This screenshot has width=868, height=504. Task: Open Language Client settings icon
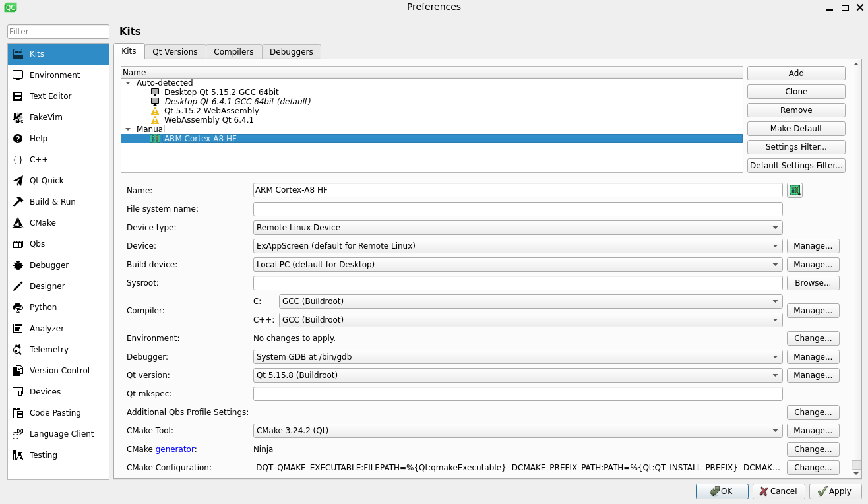click(18, 434)
